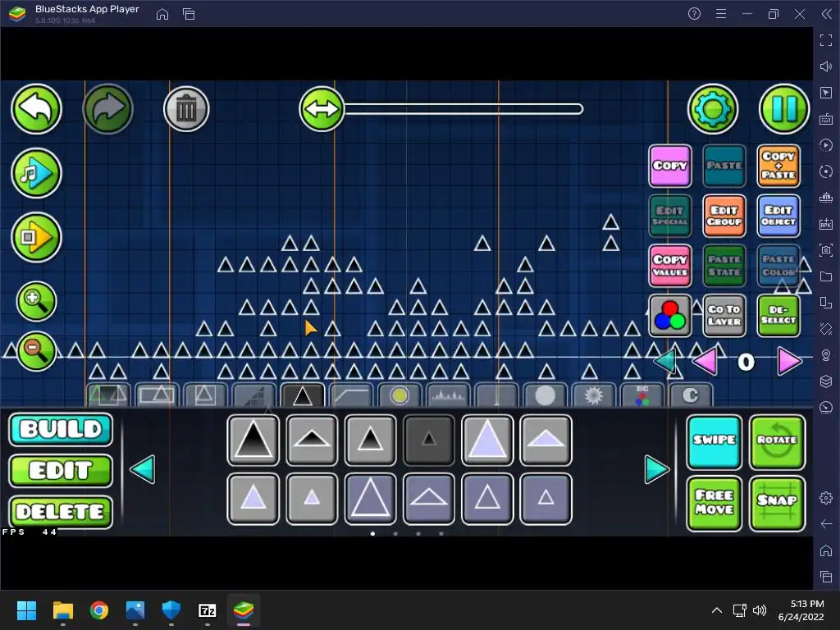This screenshot has width=840, height=630.
Task: Select the flat lavender half-spike object
Action: pyautogui.click(x=546, y=440)
